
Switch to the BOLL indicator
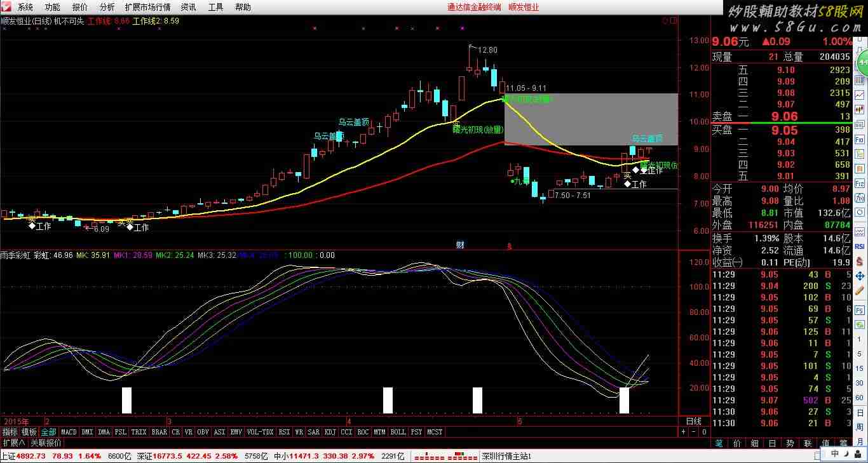click(x=398, y=432)
